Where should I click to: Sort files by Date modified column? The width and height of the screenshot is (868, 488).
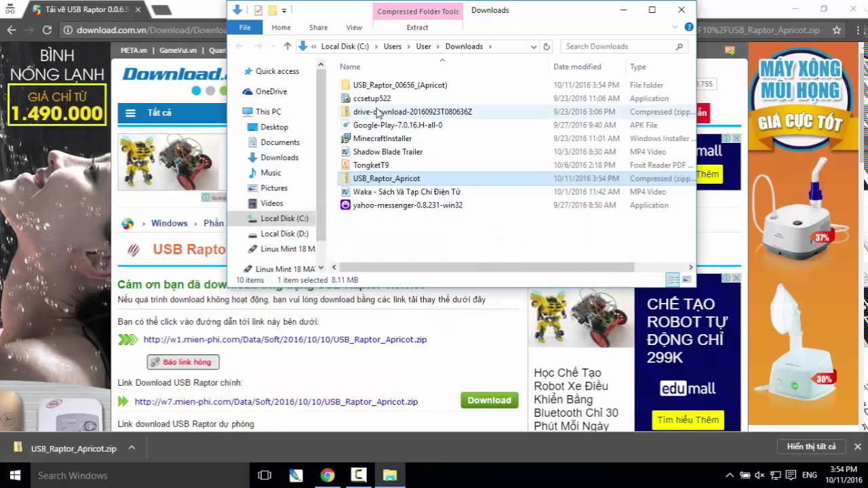click(x=577, y=66)
